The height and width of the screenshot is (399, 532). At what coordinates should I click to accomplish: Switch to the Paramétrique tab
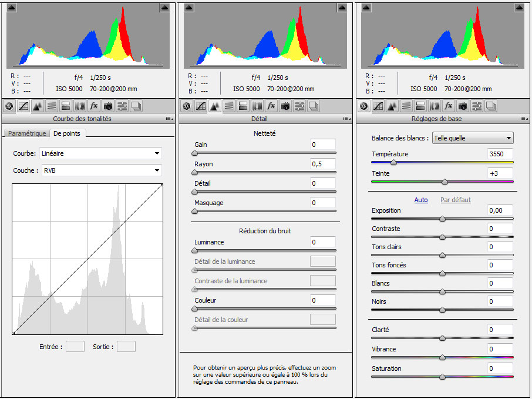click(x=27, y=133)
